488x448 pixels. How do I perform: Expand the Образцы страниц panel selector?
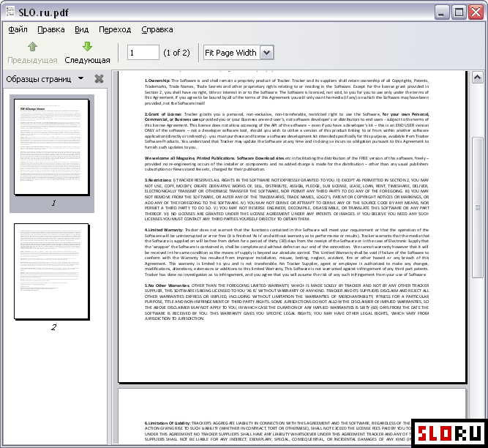pos(81,78)
